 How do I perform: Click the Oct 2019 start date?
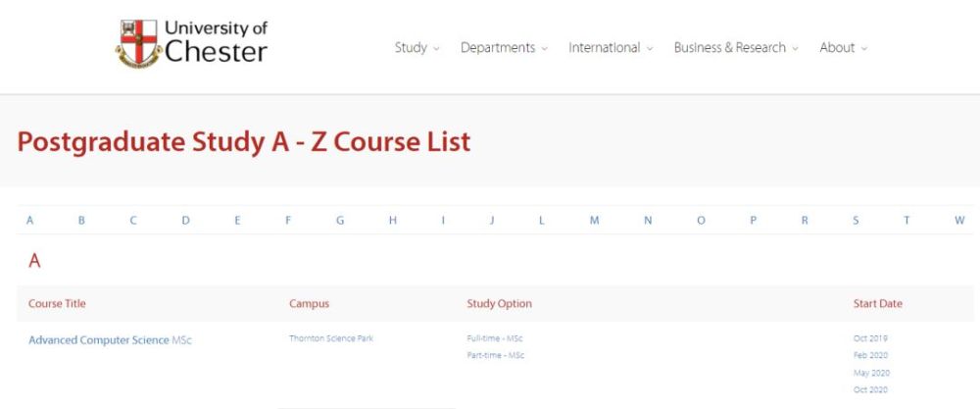[x=870, y=338]
